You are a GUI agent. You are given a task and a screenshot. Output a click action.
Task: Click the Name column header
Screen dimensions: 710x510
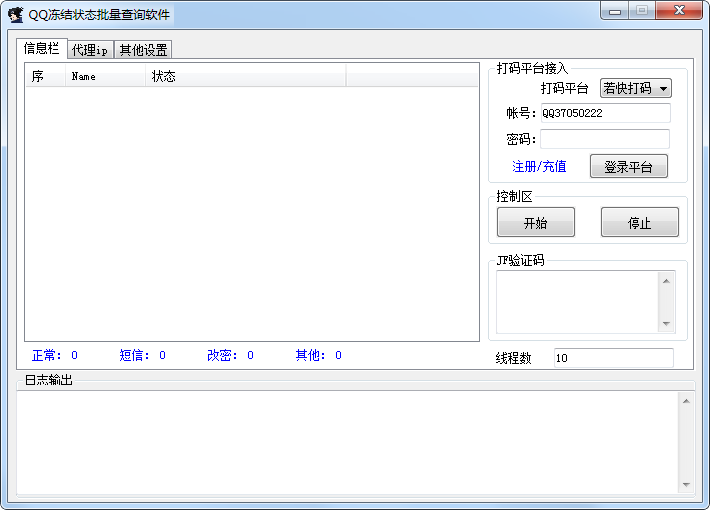pyautogui.click(x=105, y=76)
